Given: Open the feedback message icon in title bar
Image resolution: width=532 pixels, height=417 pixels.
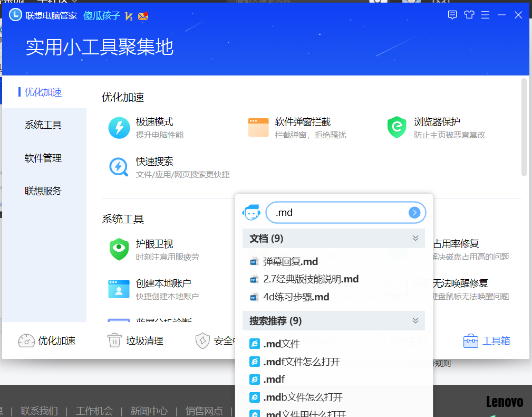Looking at the screenshot, I should 452,15.
